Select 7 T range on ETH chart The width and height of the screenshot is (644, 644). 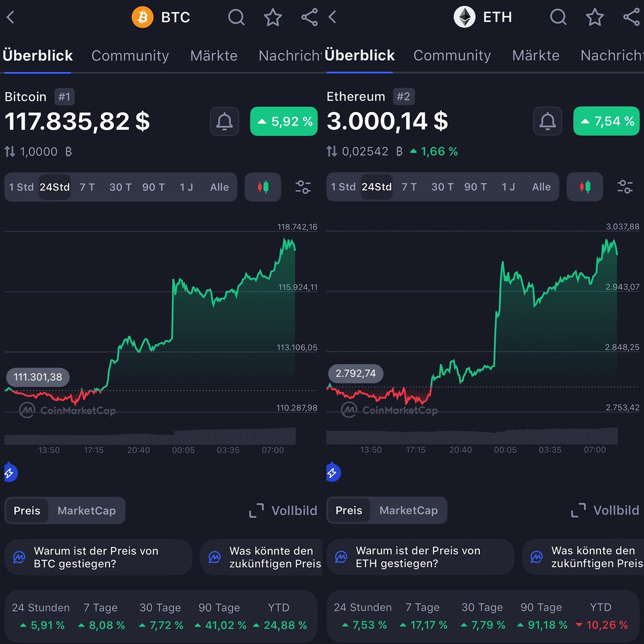click(409, 187)
